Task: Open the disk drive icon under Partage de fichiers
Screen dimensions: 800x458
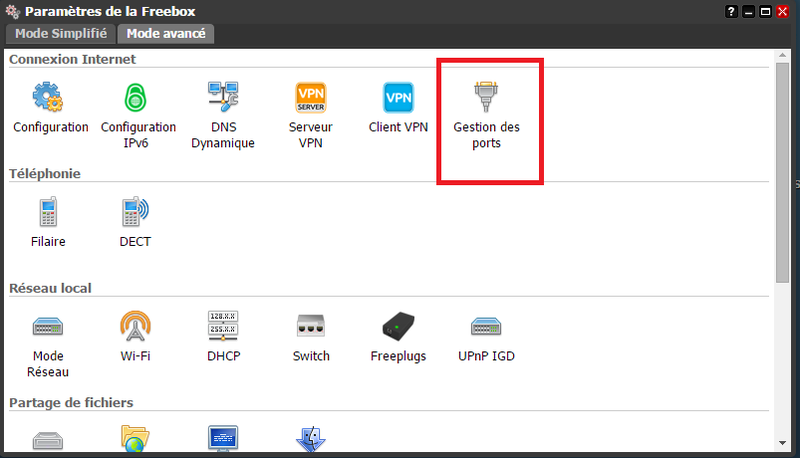Action: pos(48,440)
